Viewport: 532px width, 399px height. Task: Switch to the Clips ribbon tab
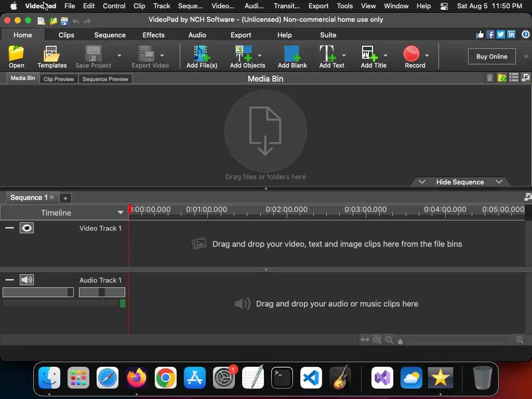pos(66,35)
